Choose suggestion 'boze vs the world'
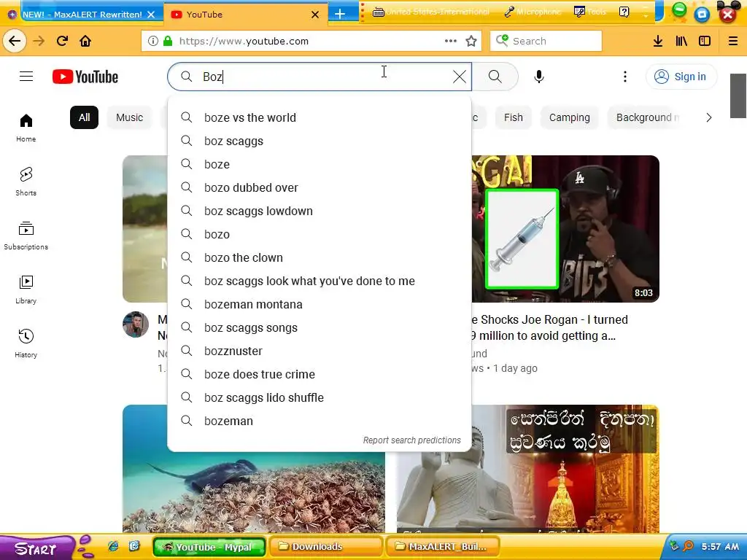 pos(320,117)
